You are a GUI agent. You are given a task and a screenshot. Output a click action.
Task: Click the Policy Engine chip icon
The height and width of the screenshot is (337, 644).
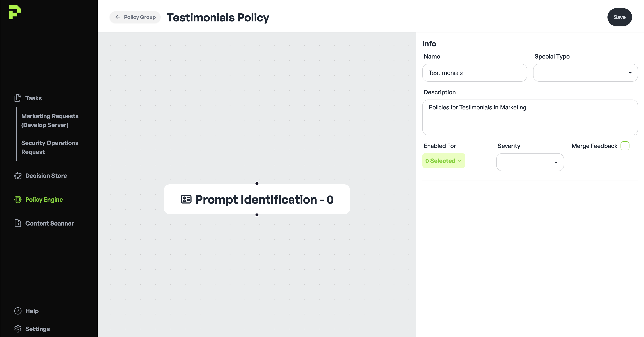[18, 199]
